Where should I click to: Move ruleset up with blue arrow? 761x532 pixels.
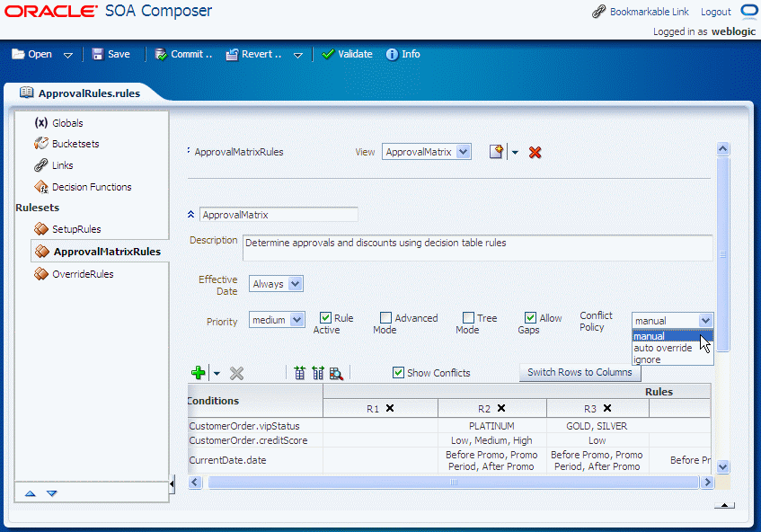(30, 493)
